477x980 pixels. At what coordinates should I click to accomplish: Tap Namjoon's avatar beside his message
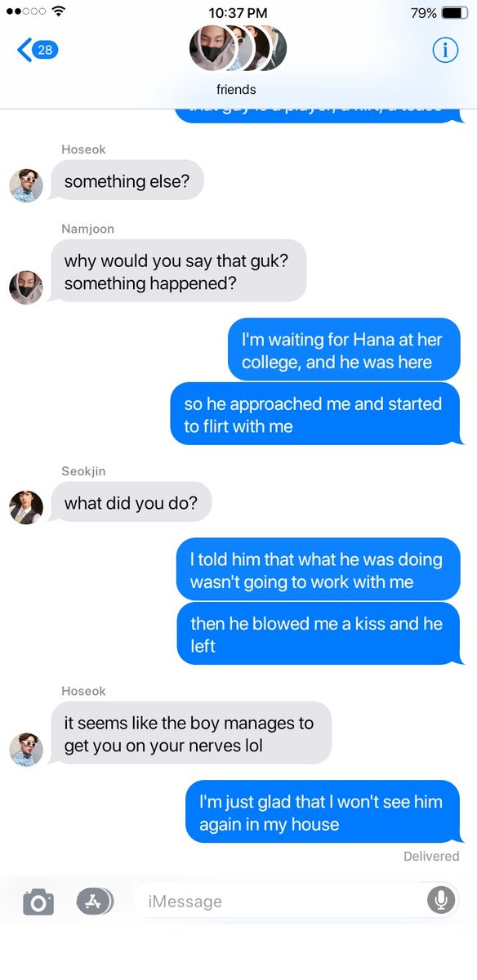point(26,287)
